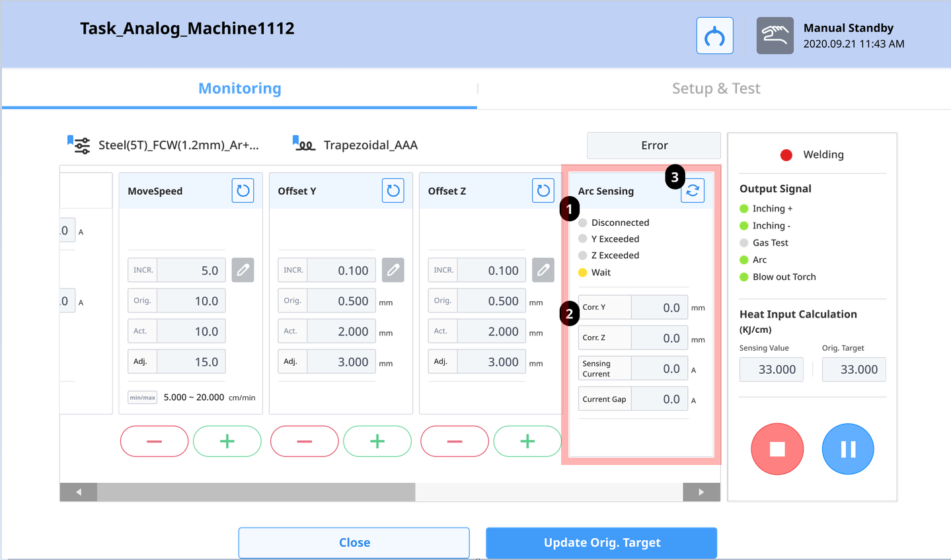Edit the Offset Y increment with pencil
The height and width of the screenshot is (560, 951).
point(393,270)
